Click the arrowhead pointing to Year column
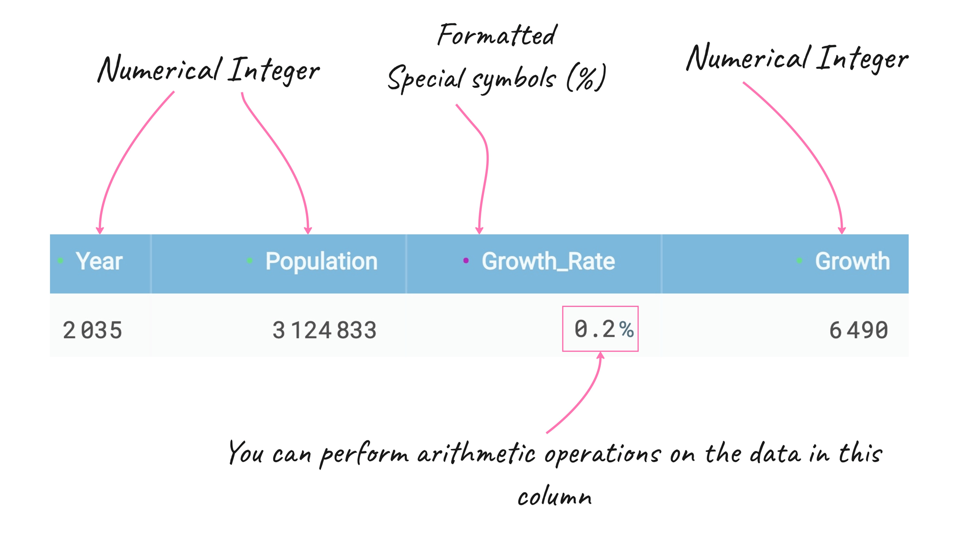The width and height of the screenshot is (980, 551). pyautogui.click(x=100, y=231)
